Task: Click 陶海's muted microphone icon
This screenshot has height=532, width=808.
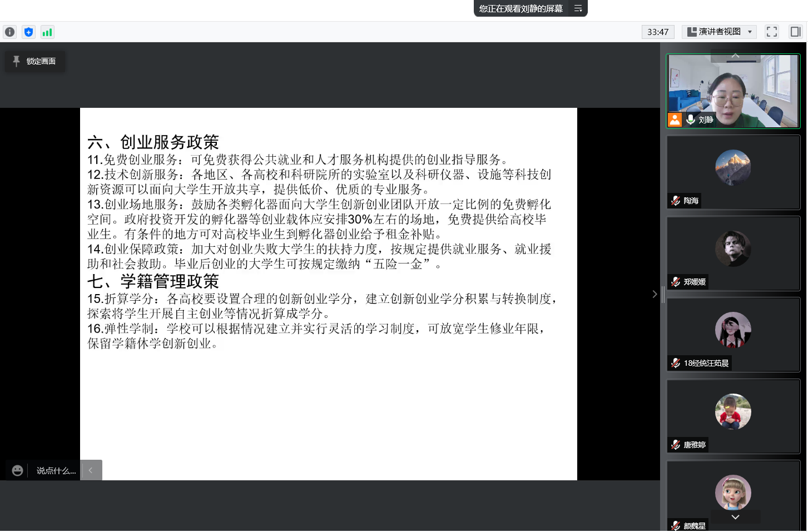Action: point(676,201)
